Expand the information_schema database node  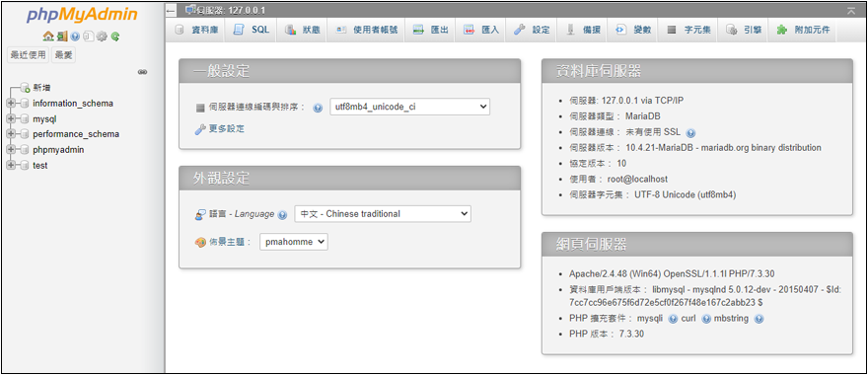point(10,104)
